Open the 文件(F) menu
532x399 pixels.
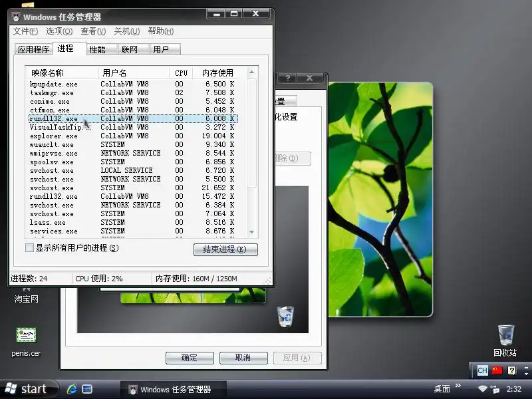point(25,31)
